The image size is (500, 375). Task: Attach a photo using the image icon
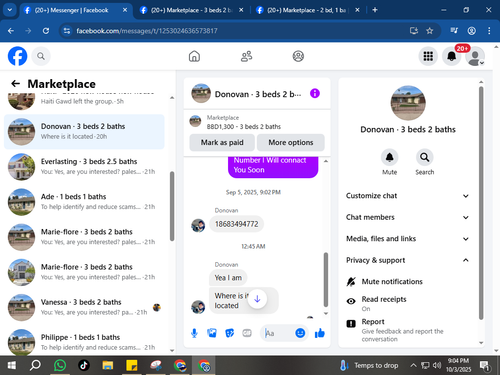click(x=212, y=333)
